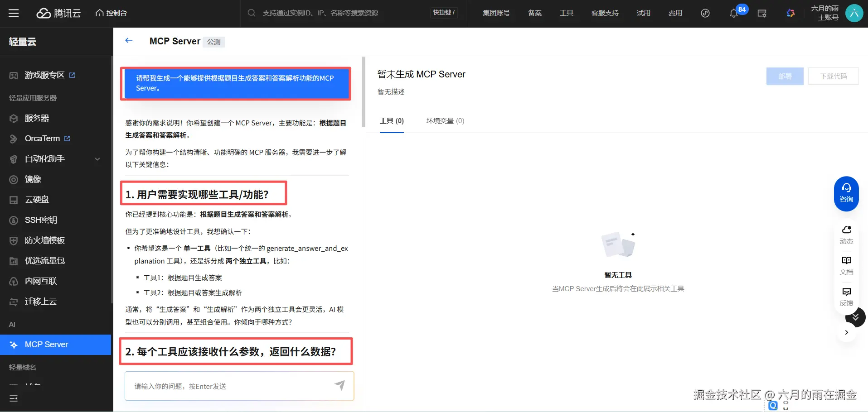This screenshot has height=412, width=868.
Task: Open the 备案 menu
Action: tap(535, 13)
